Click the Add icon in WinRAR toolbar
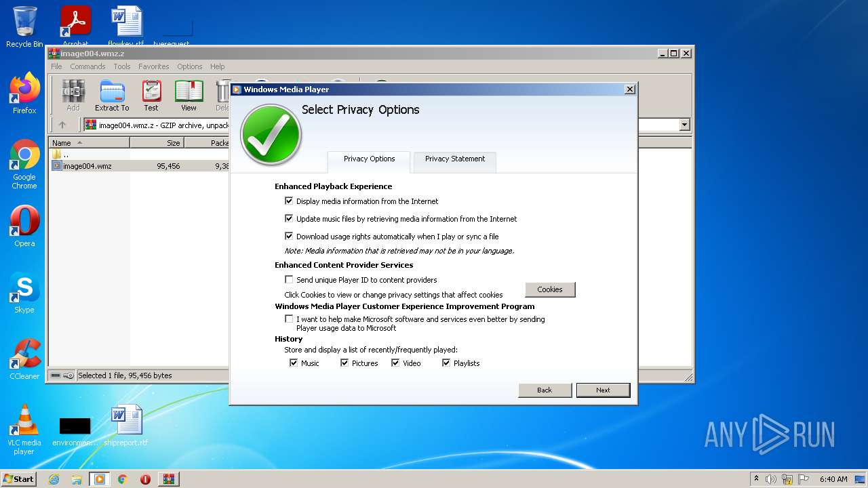 pos(73,96)
